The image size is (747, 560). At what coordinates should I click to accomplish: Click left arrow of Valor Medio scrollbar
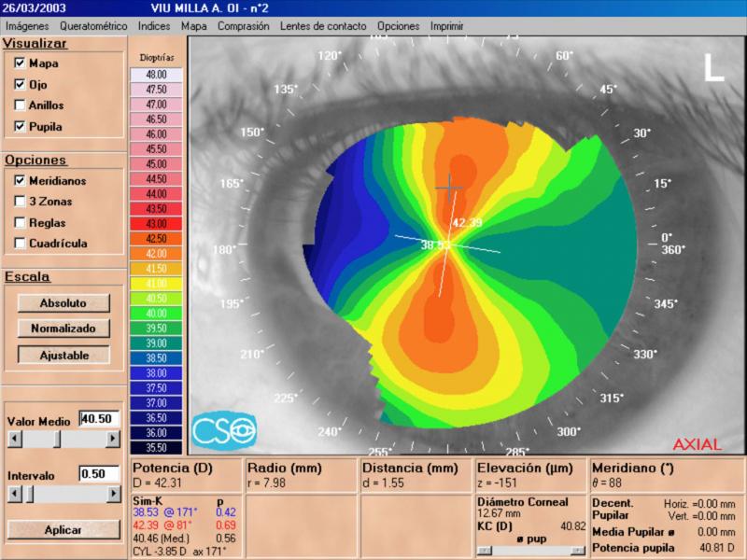tap(14, 439)
